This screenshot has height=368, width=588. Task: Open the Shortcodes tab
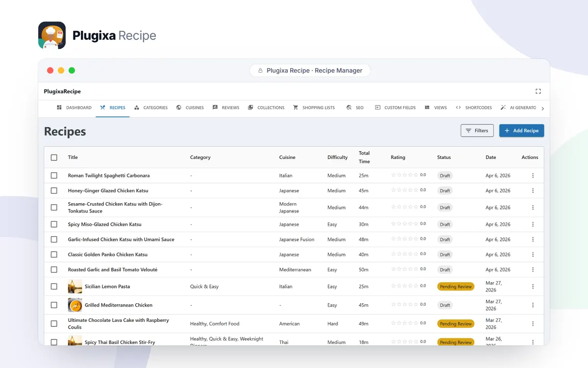point(474,107)
